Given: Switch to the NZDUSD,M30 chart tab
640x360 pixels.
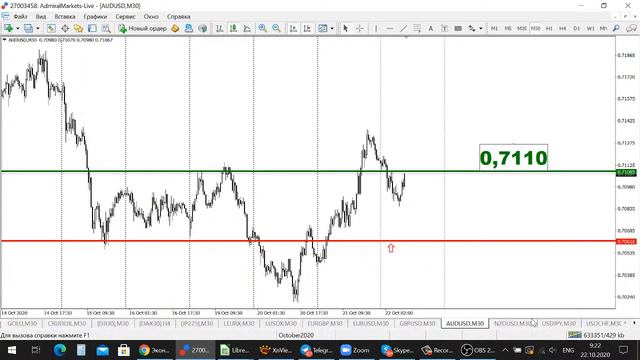Looking at the screenshot, I should coord(512,323).
